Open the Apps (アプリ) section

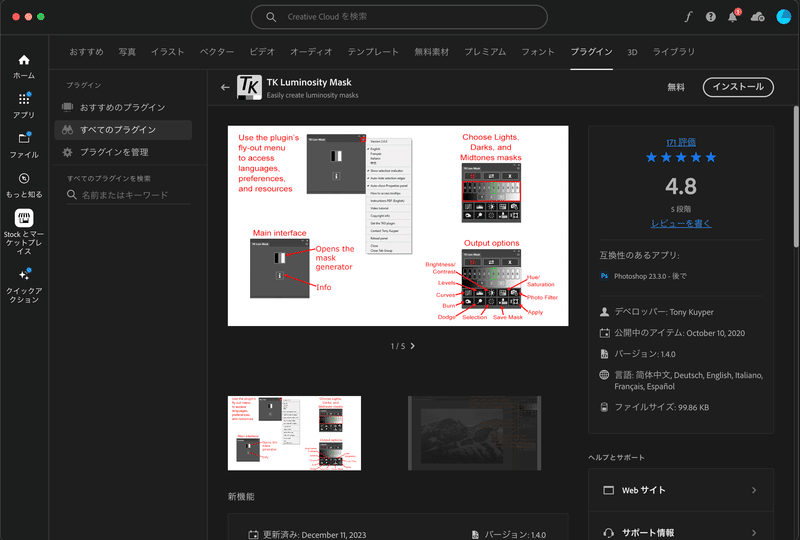[x=24, y=106]
